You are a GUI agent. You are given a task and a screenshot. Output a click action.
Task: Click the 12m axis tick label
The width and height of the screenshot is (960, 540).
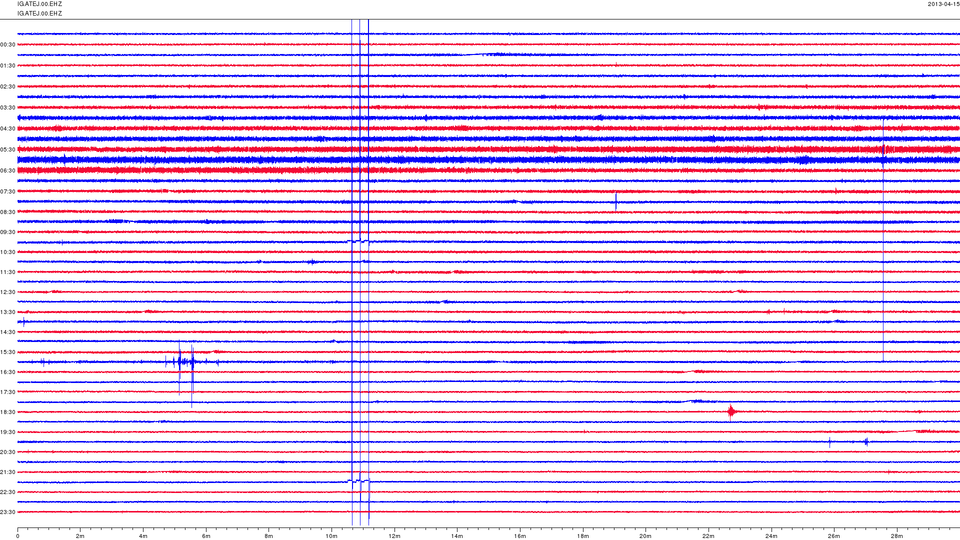[x=394, y=536]
